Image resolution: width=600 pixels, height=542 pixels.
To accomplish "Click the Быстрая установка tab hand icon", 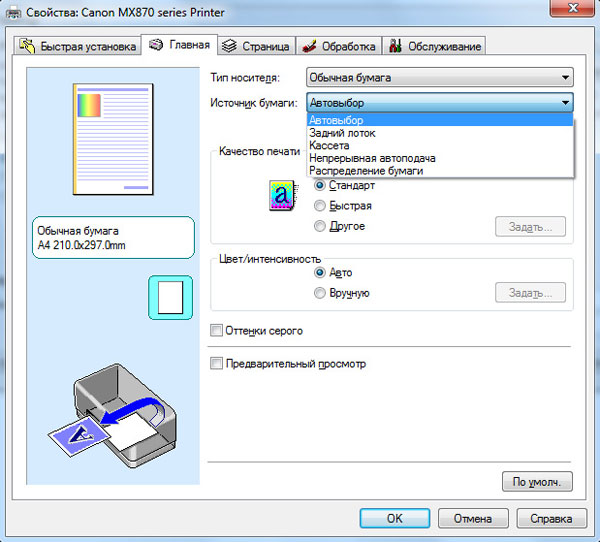I will coord(27,46).
